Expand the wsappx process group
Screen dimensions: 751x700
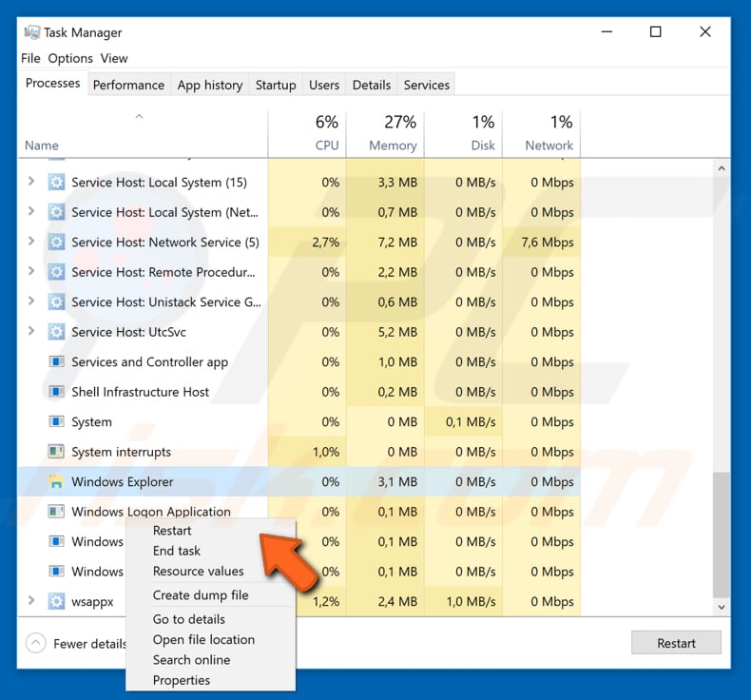click(31, 600)
